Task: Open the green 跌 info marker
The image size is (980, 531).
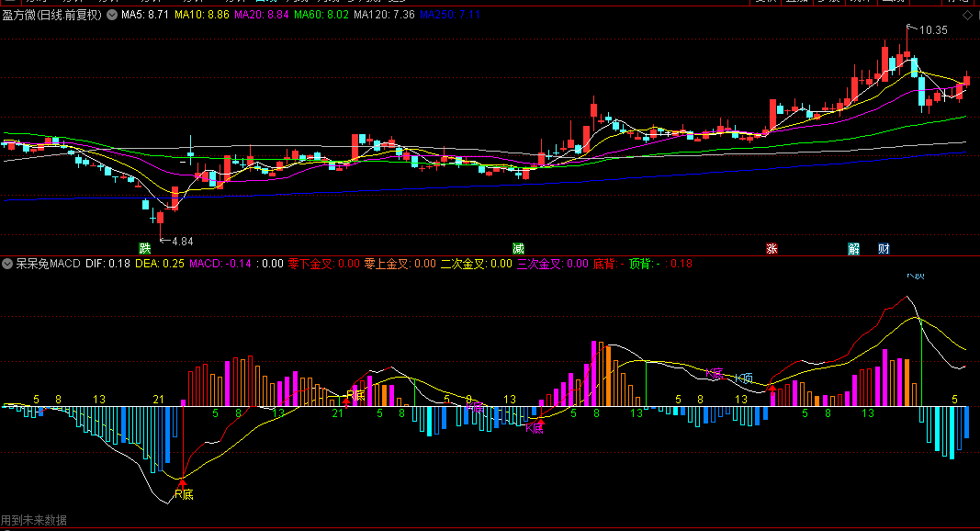Action: point(145,249)
